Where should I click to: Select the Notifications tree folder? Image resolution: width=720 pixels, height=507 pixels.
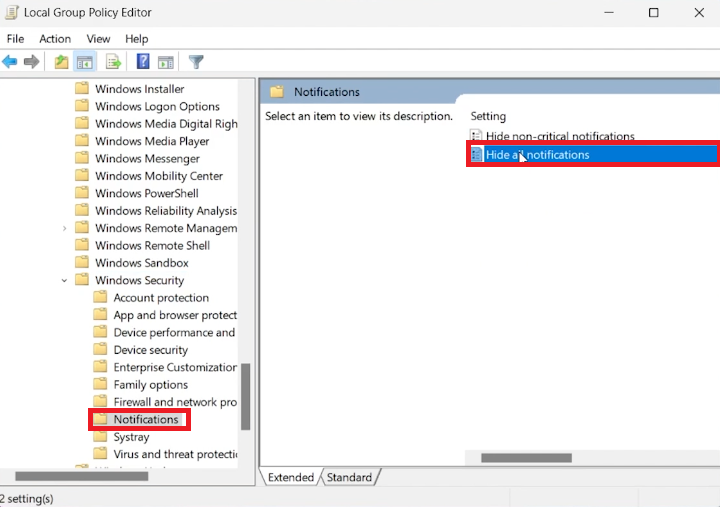[146, 419]
